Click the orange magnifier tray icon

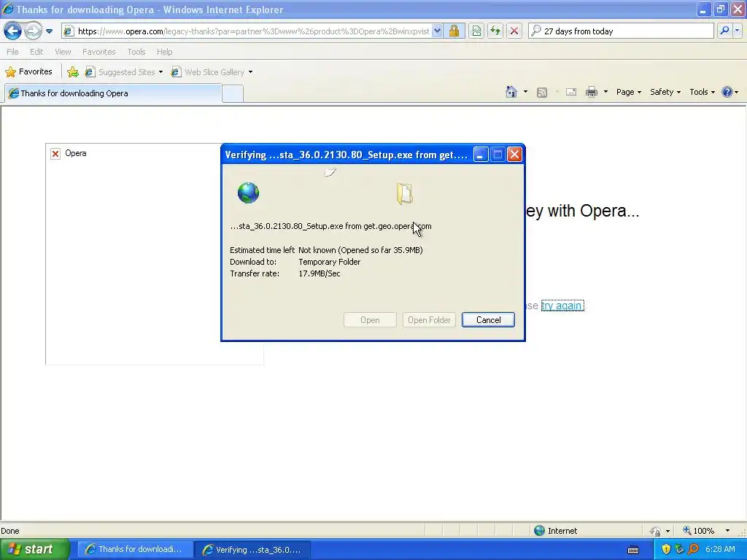(x=694, y=550)
